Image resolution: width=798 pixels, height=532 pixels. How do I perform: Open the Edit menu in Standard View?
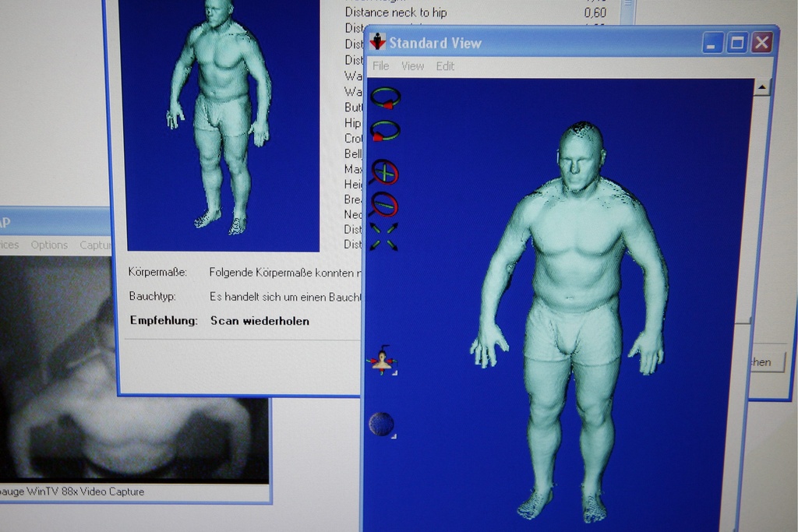(445, 66)
